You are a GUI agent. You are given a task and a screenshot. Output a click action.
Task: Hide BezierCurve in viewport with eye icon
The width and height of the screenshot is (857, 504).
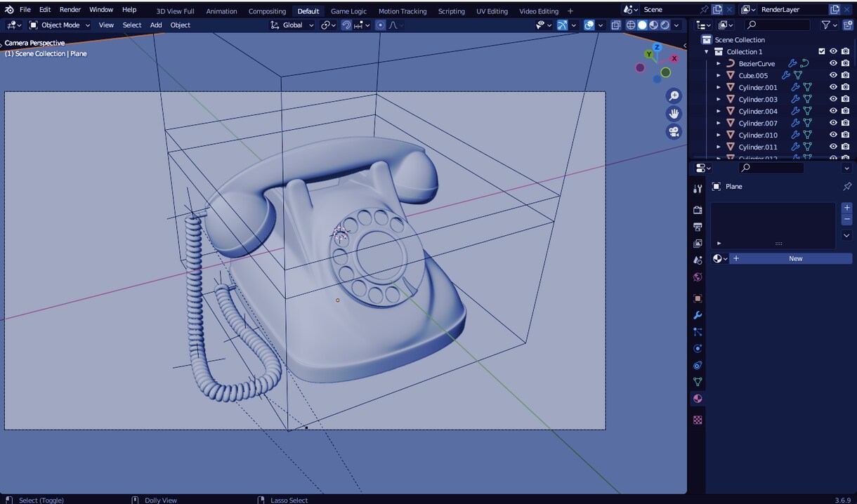click(x=833, y=63)
